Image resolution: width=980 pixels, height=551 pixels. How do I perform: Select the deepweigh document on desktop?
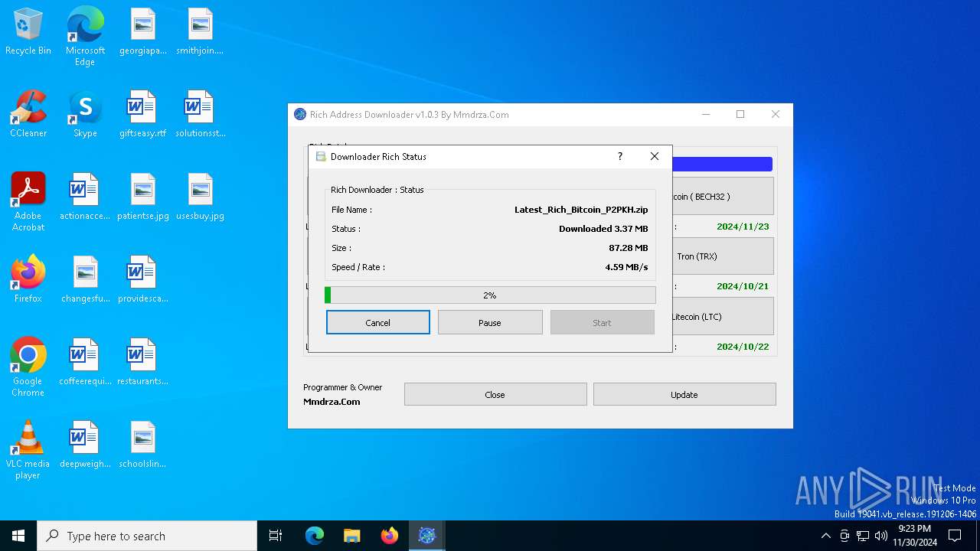pyautogui.click(x=85, y=445)
